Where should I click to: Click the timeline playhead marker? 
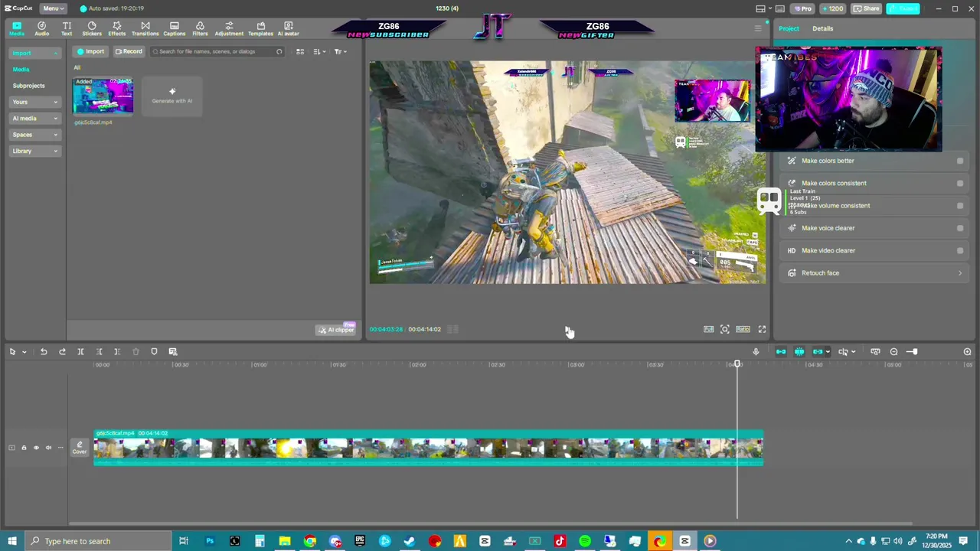pyautogui.click(x=737, y=364)
